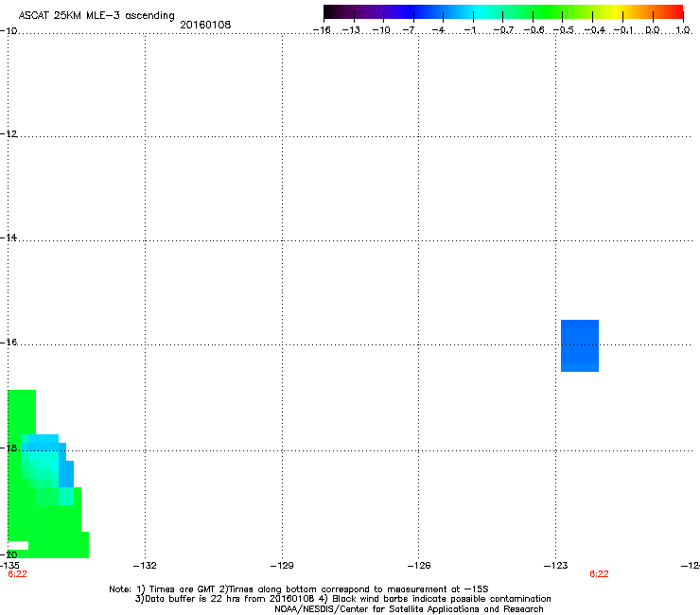Click the -18 latitude axis label

pos(9,448)
